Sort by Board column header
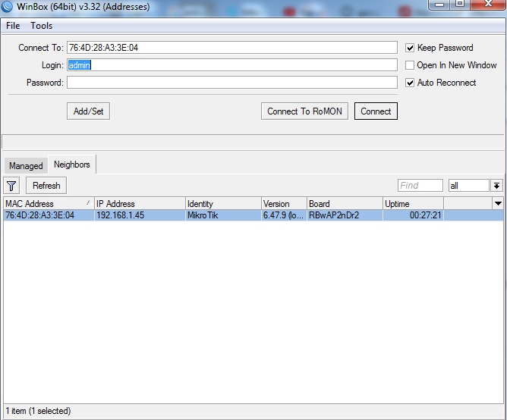507x420 pixels. click(x=345, y=203)
